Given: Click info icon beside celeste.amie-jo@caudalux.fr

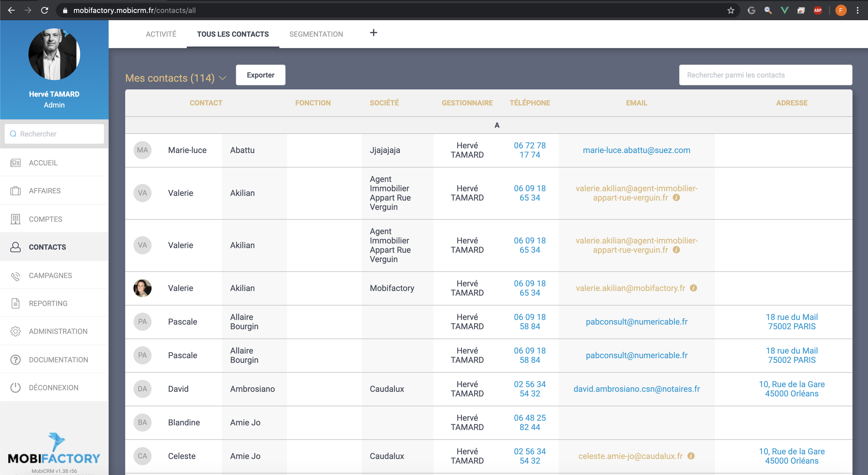Looking at the screenshot, I should click(x=691, y=456).
